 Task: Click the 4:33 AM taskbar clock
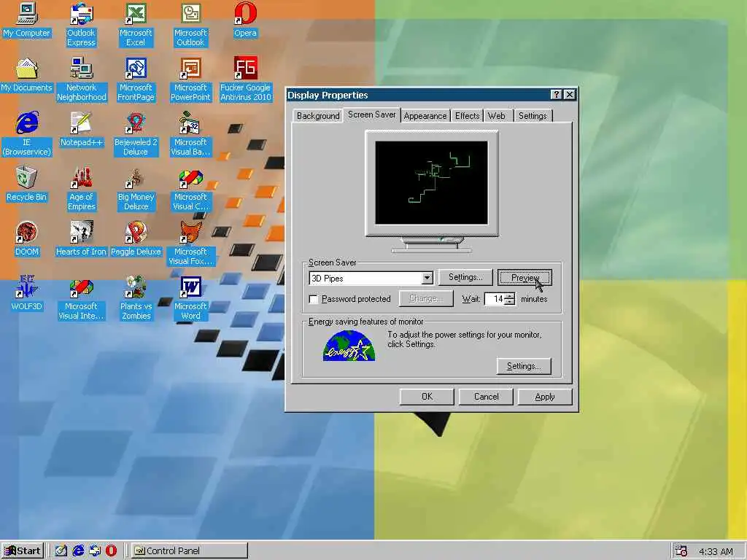(x=716, y=551)
